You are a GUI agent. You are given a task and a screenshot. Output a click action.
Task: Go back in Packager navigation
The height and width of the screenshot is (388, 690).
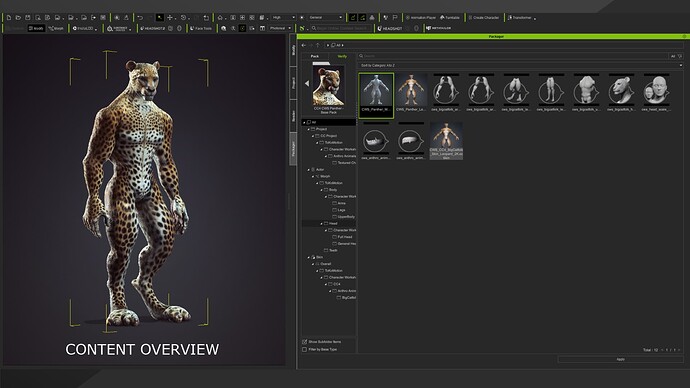(x=304, y=45)
